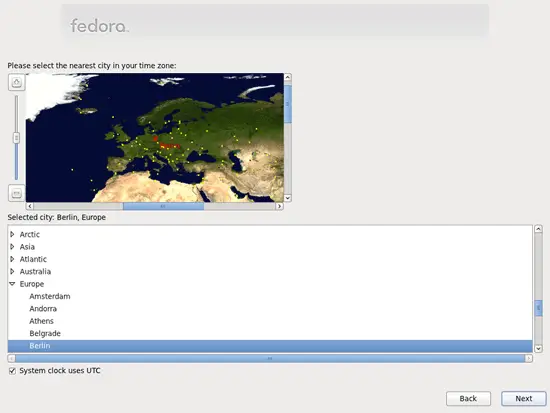Click the Next button
550x413 pixels.
tap(524, 399)
